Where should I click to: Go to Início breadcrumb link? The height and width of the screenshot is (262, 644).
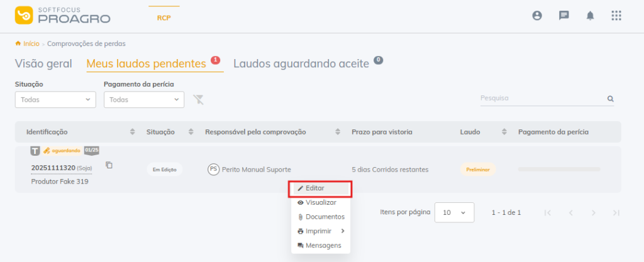pyautogui.click(x=31, y=43)
